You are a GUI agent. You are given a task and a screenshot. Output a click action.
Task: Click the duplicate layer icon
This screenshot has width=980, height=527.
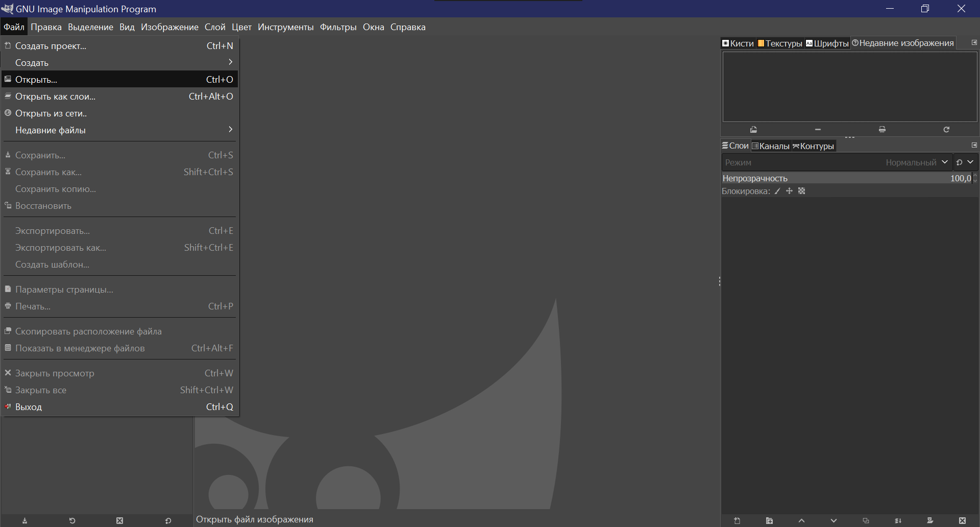(x=866, y=521)
